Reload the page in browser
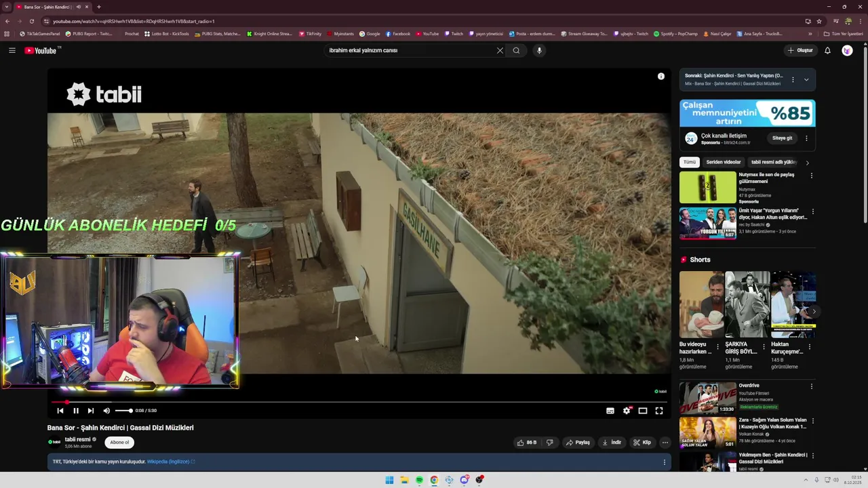Image resolution: width=868 pixels, height=488 pixels. point(31,21)
